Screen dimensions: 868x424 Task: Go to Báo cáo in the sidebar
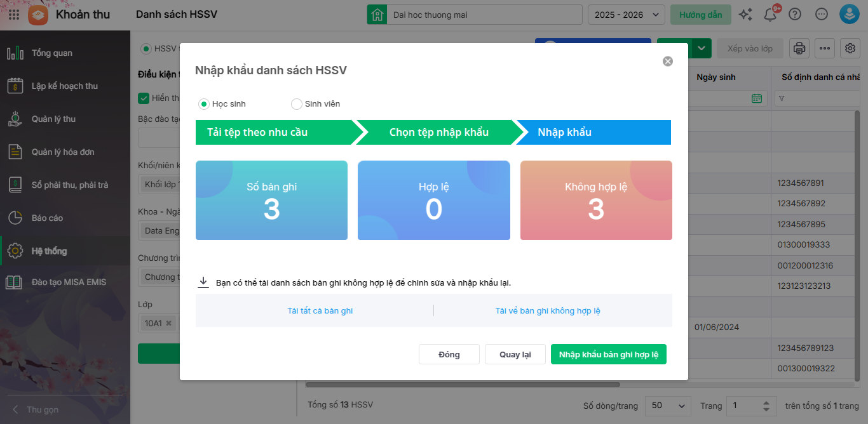(x=47, y=218)
